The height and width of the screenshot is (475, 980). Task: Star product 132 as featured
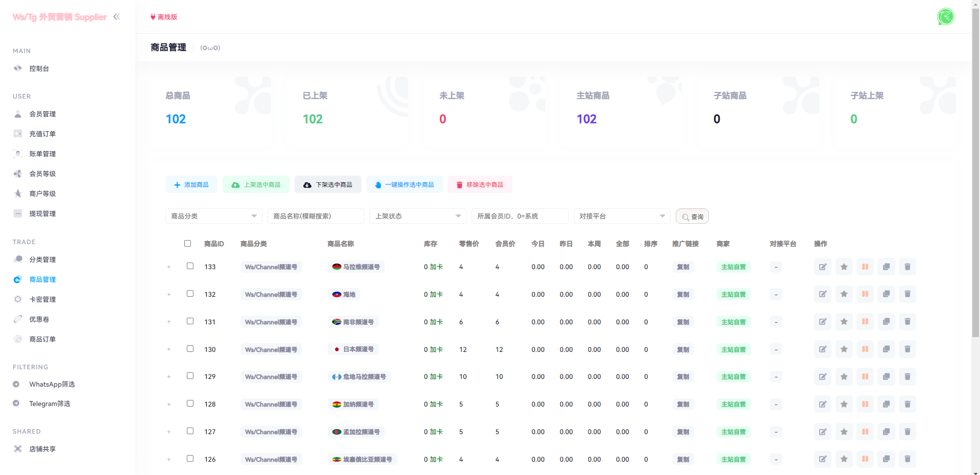[x=844, y=294]
